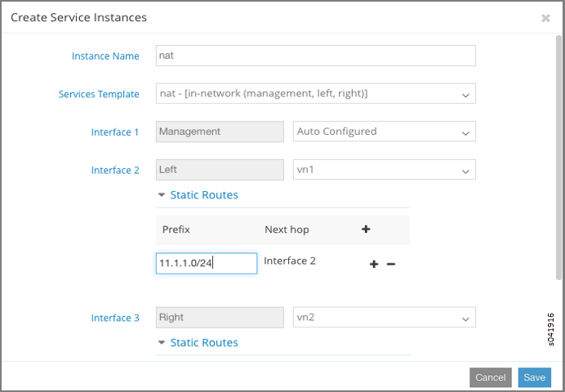Focus the Instance Name input field

tap(315, 56)
